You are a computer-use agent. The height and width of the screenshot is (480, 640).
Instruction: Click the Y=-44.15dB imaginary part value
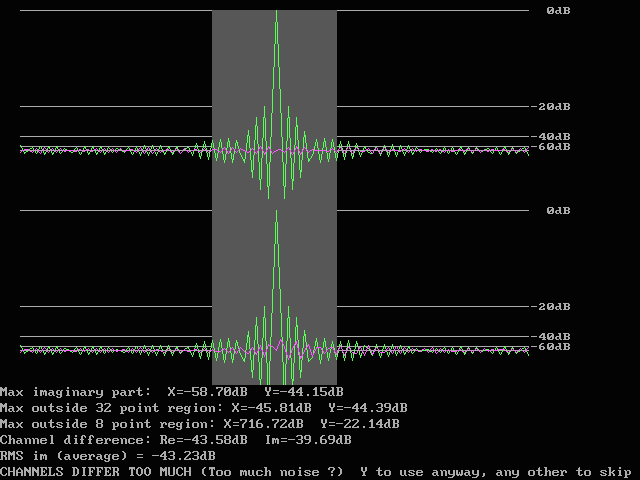(304, 392)
